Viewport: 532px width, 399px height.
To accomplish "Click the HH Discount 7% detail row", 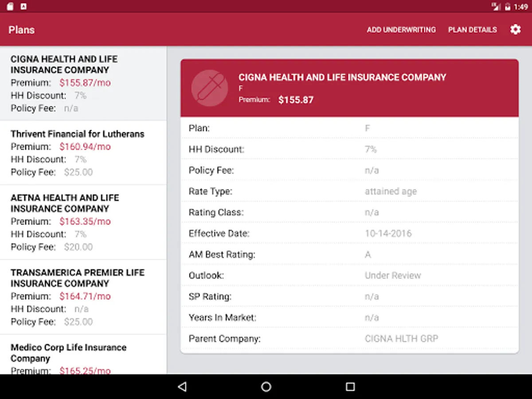I will pos(349,149).
